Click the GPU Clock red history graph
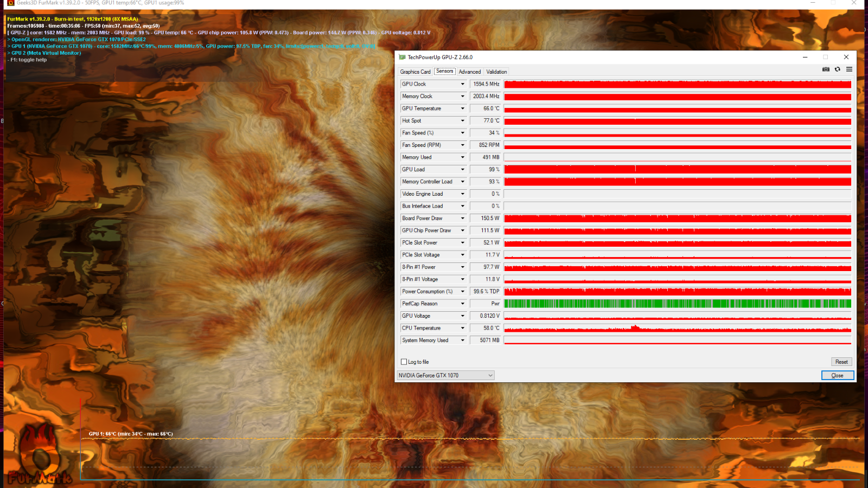This screenshot has height=488, width=868. (678, 84)
